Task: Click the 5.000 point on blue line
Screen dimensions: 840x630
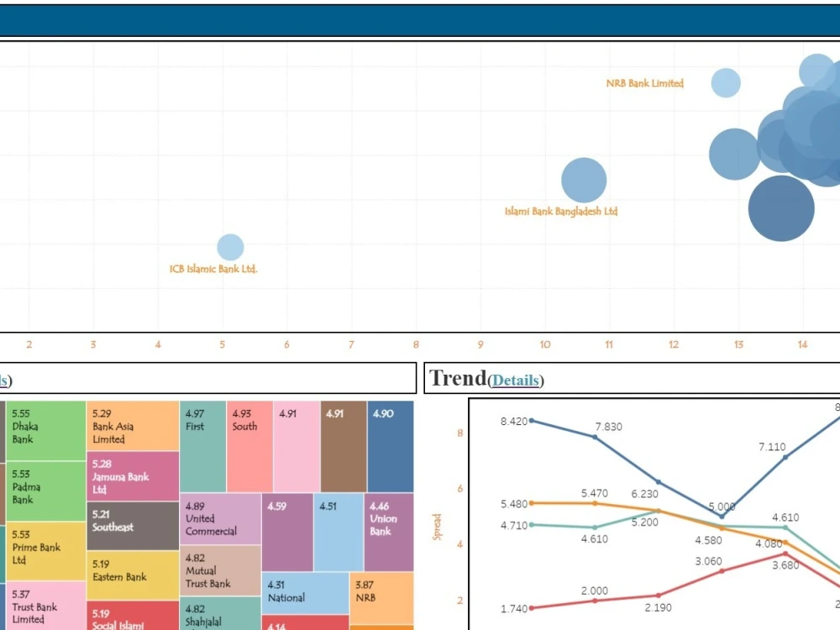Action: 722,517
